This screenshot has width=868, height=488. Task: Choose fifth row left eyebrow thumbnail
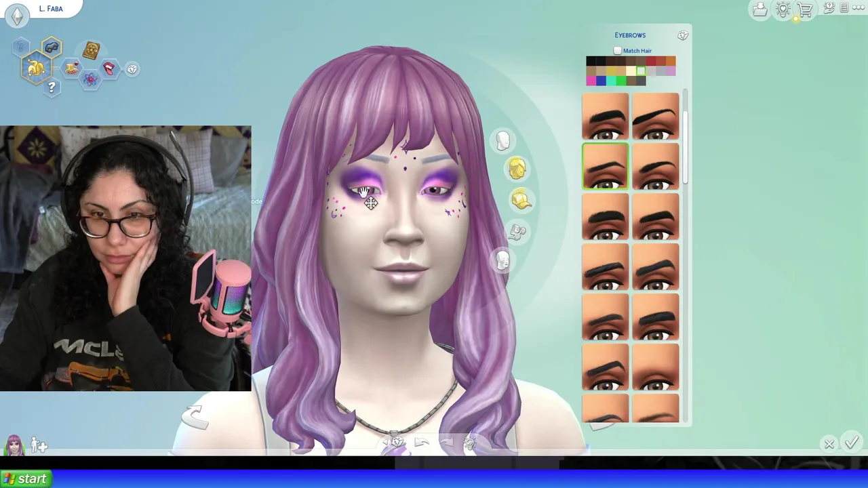point(605,317)
